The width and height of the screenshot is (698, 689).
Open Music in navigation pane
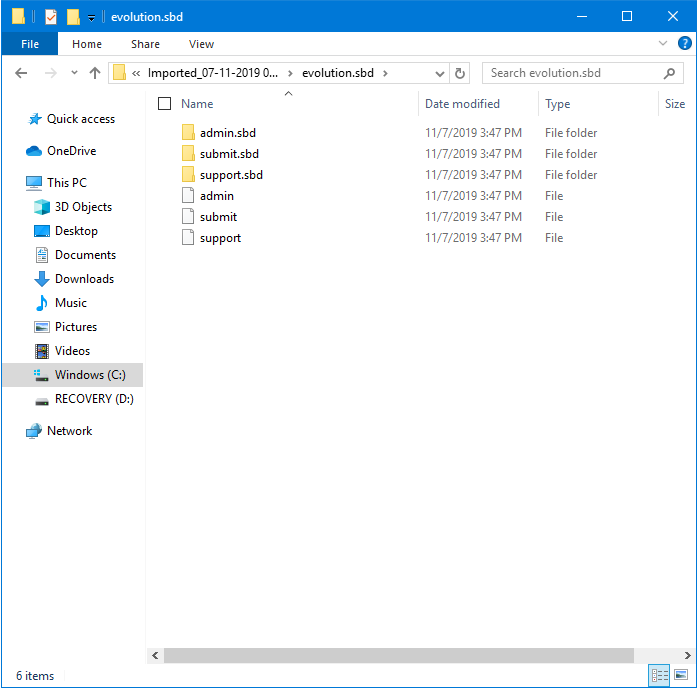pos(71,303)
